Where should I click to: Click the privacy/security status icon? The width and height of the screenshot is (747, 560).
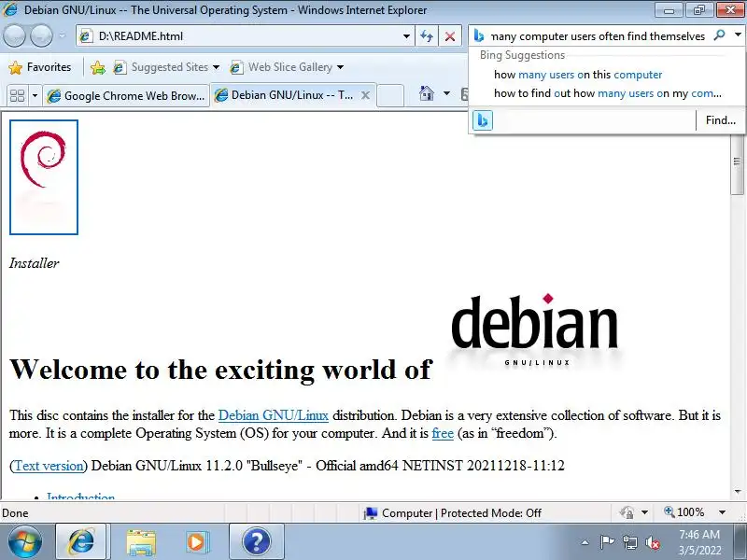[x=627, y=512]
